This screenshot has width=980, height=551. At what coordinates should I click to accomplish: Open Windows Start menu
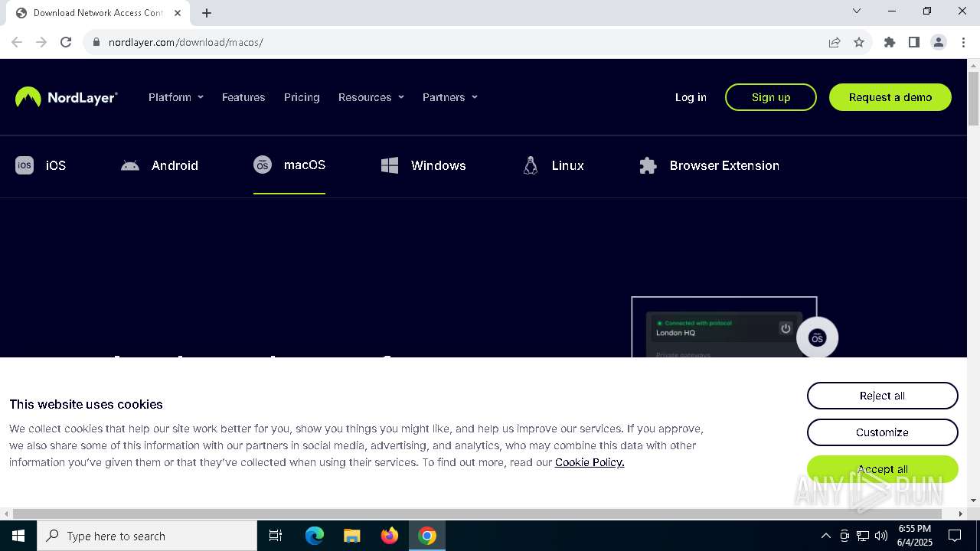18,536
